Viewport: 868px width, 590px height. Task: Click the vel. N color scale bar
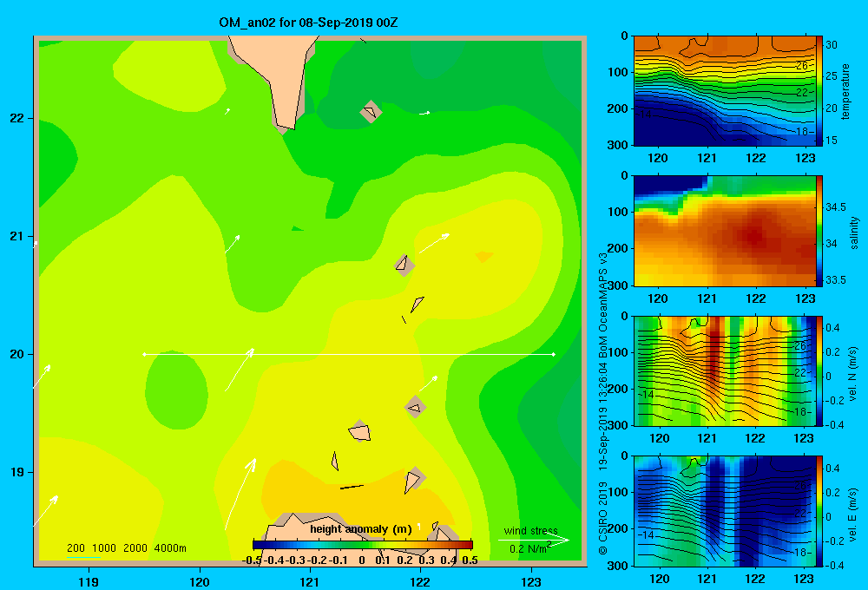[x=819, y=370]
